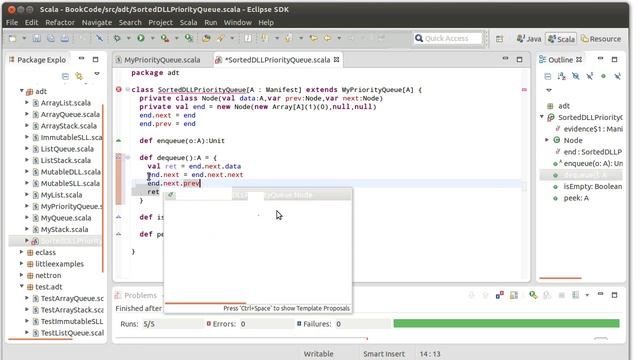Select peek: A in Outline
This screenshot has width=640, height=360.
[x=576, y=198]
